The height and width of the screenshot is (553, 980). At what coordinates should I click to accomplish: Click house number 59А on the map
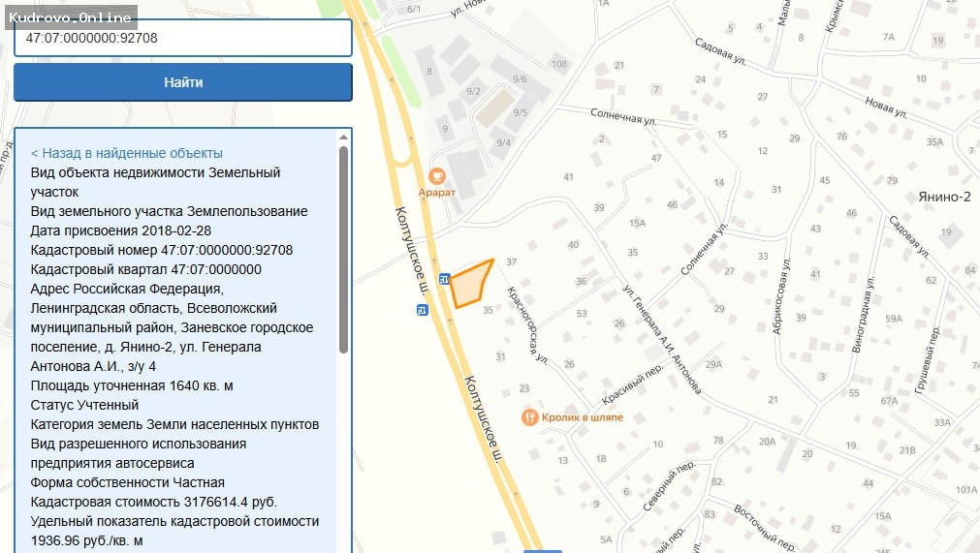[x=894, y=319]
